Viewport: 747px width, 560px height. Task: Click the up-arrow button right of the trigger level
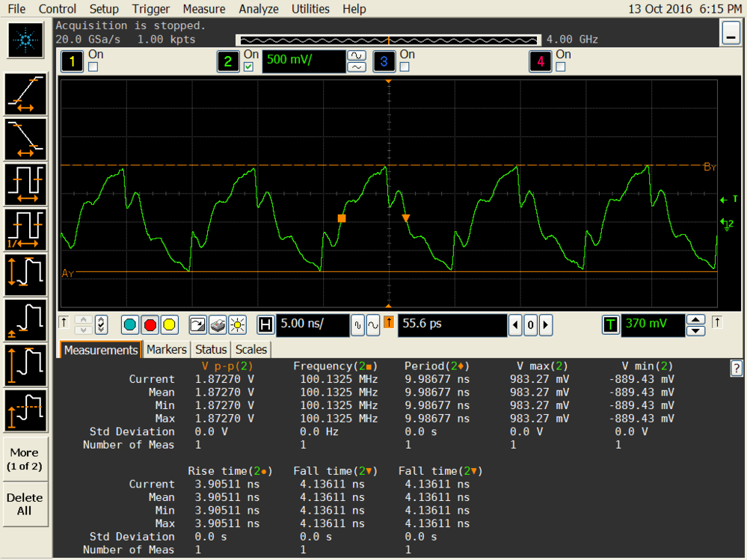717,323
